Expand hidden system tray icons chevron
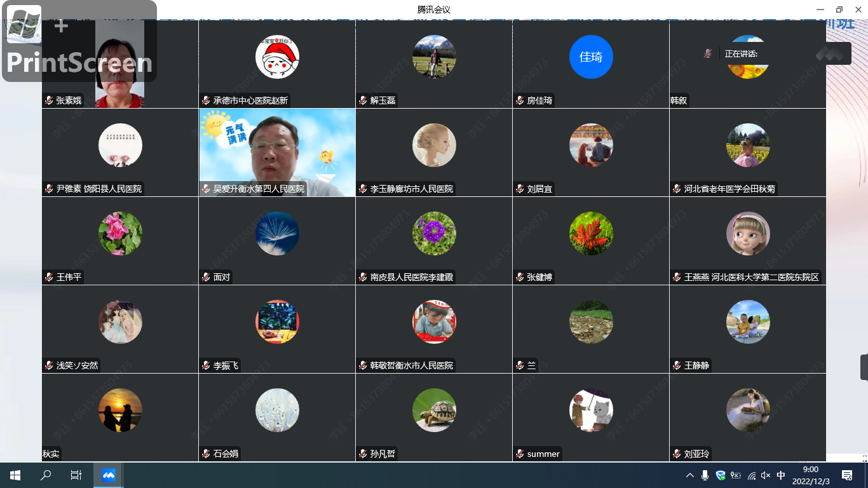The width and height of the screenshot is (868, 488). (689, 475)
